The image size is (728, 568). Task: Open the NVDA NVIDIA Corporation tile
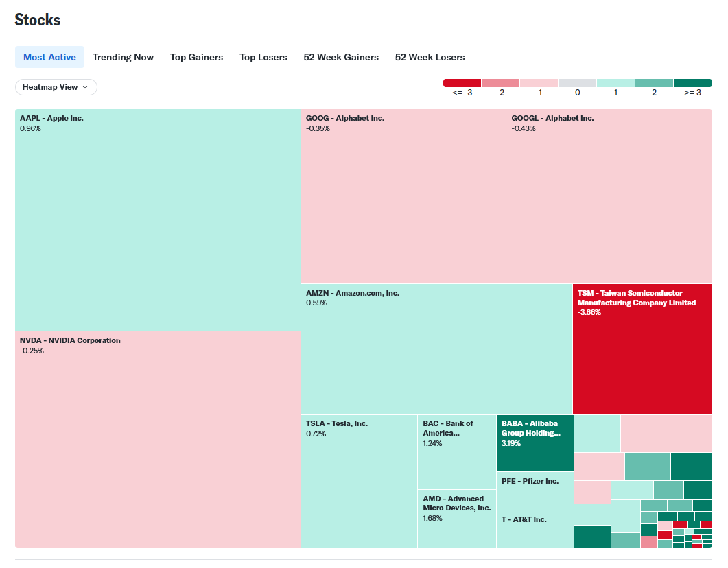(158, 440)
